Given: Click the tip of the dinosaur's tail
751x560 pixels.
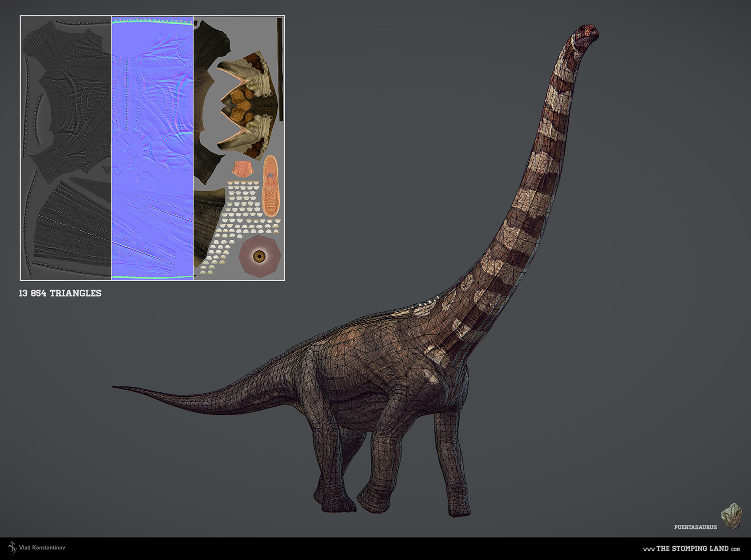Looking at the screenshot, I should (x=115, y=387).
